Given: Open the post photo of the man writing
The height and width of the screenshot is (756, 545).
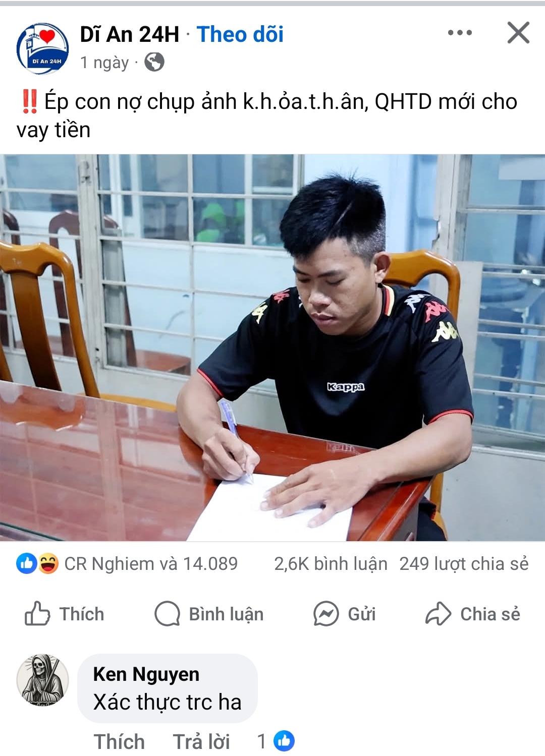Looking at the screenshot, I should click(272, 347).
